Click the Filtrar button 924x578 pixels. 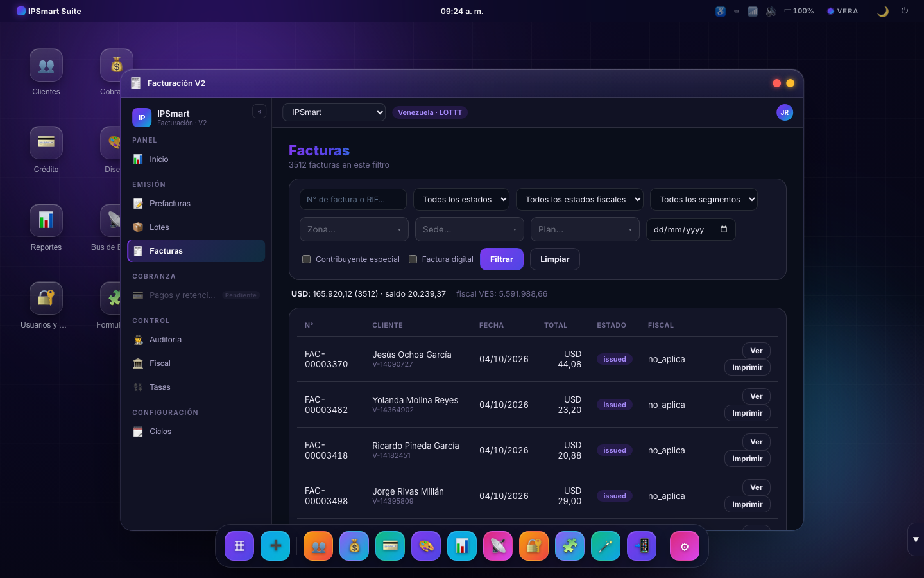point(502,259)
